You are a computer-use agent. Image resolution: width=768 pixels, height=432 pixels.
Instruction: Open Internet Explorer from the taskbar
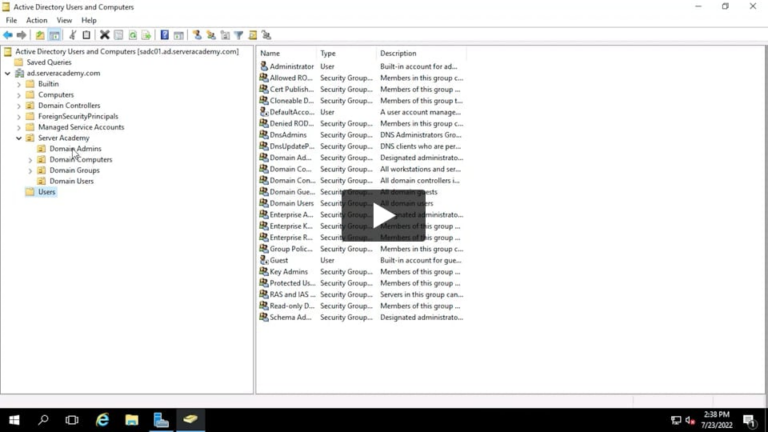pyautogui.click(x=102, y=420)
